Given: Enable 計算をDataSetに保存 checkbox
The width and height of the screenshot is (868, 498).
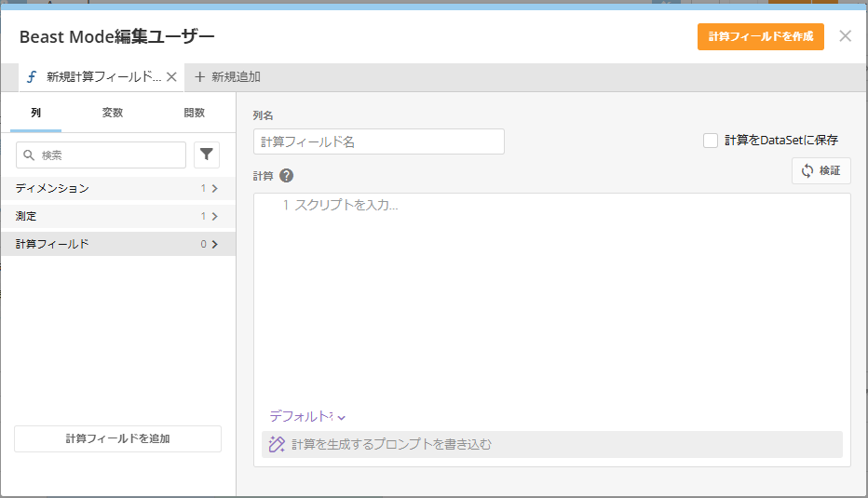Looking at the screenshot, I should pos(711,141).
